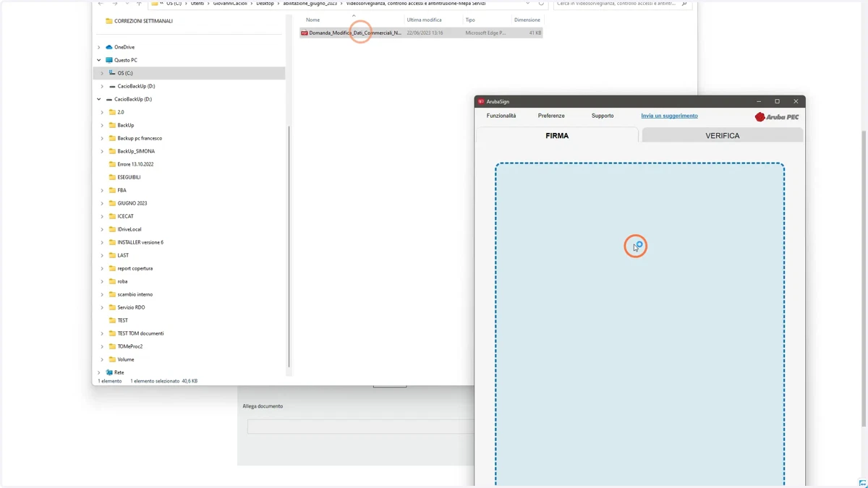Click the '1 elemento selezionato 40,6 KB' status text

tap(163, 381)
